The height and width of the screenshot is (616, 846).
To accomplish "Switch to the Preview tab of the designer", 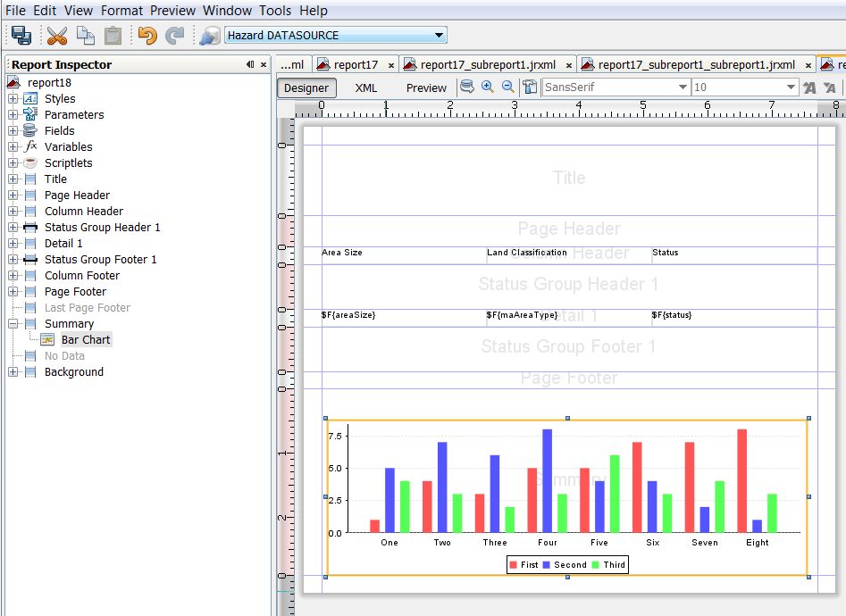I will click(x=426, y=88).
